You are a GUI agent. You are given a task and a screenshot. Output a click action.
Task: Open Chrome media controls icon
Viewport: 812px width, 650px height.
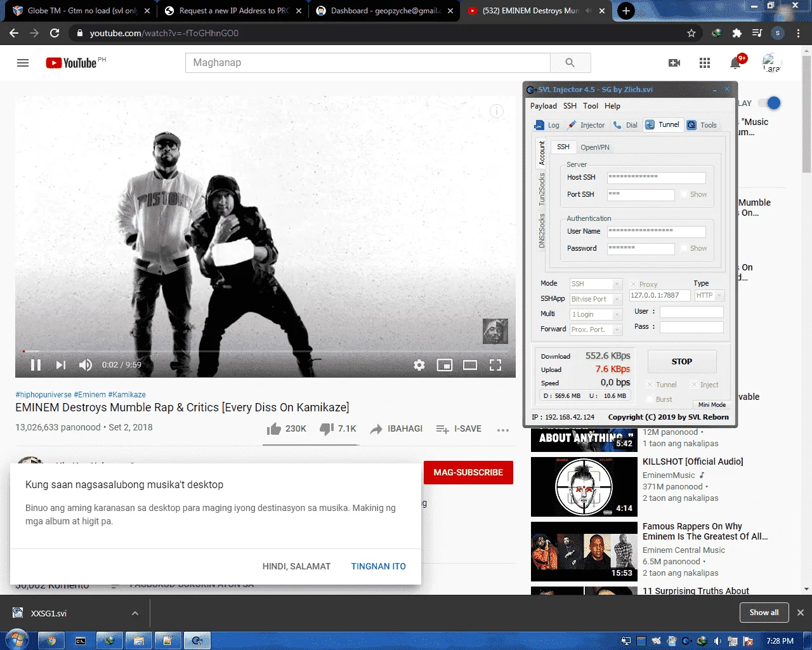757,33
